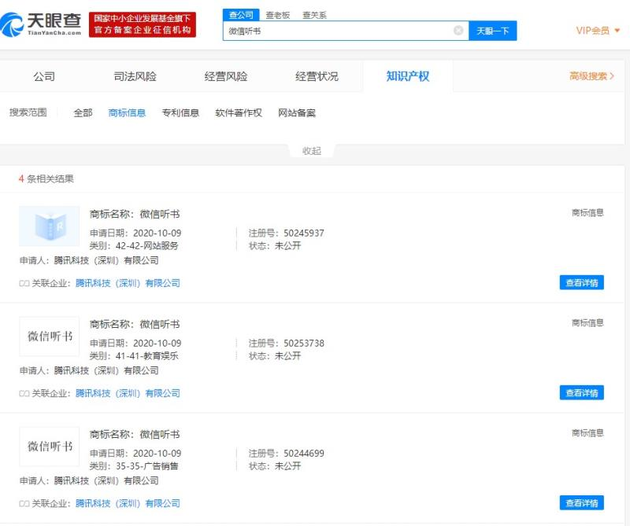Click registration number 50253738

pyautogui.click(x=304, y=343)
